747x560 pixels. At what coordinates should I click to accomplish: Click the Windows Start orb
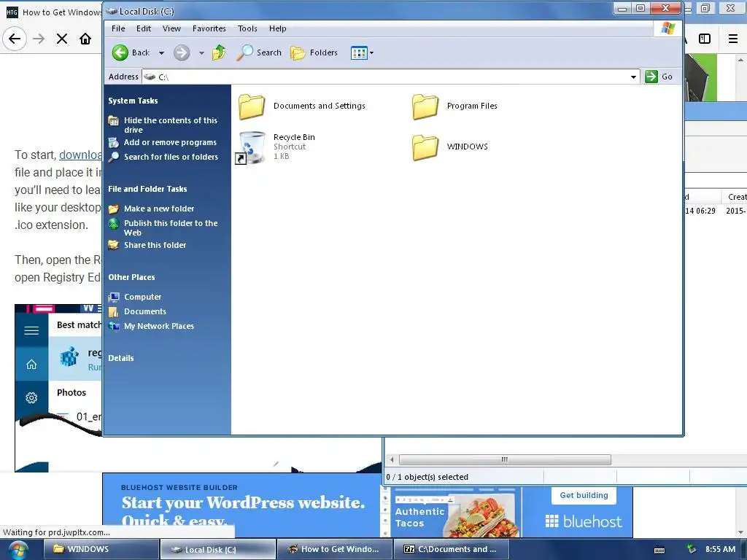18,550
